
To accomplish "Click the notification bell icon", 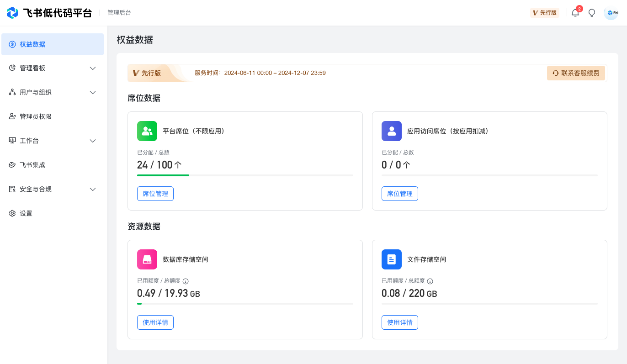I will tap(575, 13).
